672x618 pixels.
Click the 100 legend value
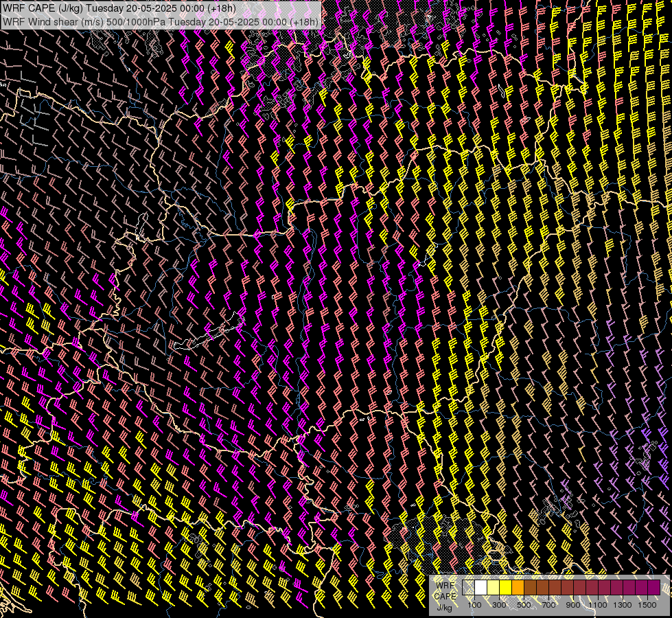[474, 605]
